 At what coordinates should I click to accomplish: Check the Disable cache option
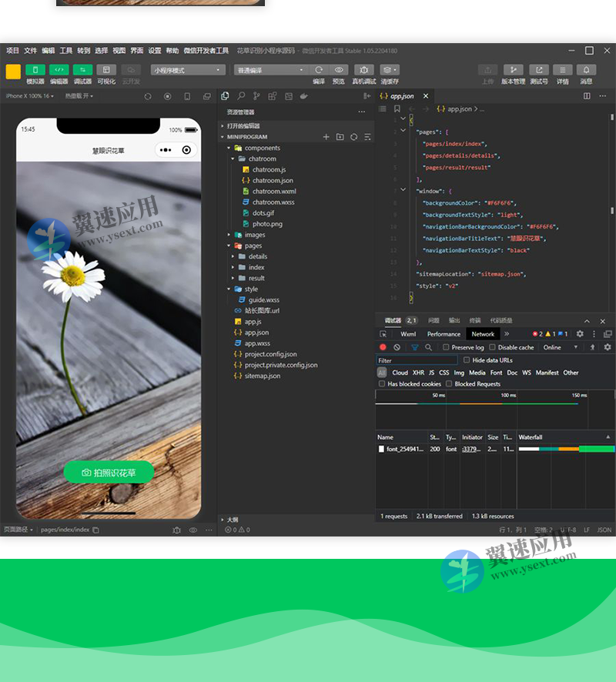tap(493, 348)
